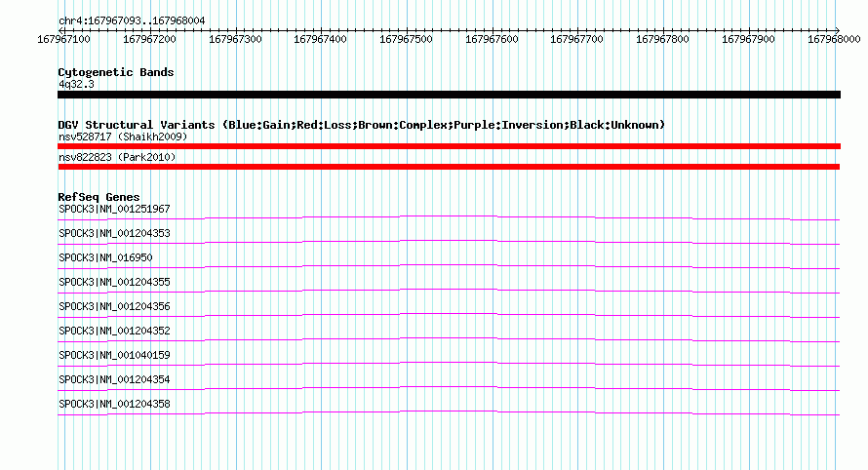Click the magenta intron line of NM_001204352
Viewport: 868px width, 470px height.
pyautogui.click(x=449, y=337)
